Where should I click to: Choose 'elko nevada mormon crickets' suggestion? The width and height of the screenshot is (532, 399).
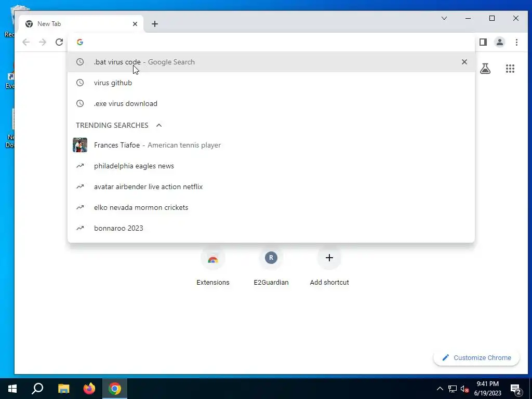(x=271, y=207)
